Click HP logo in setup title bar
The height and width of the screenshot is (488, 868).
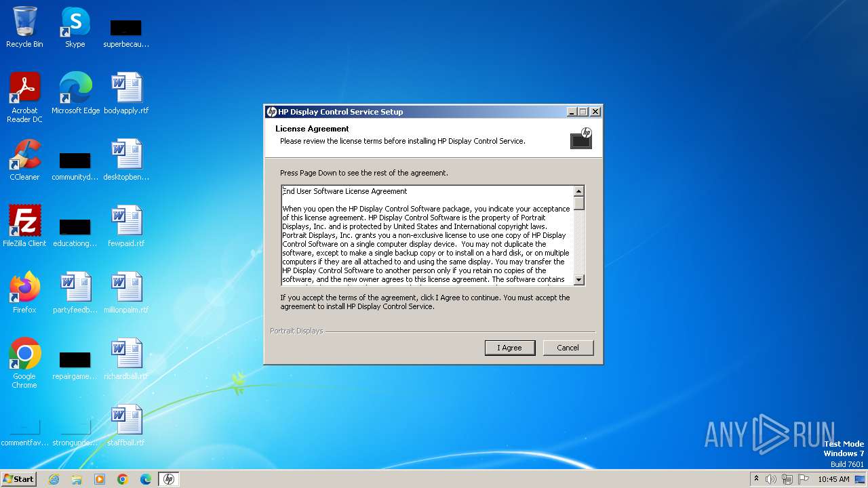[x=271, y=112]
